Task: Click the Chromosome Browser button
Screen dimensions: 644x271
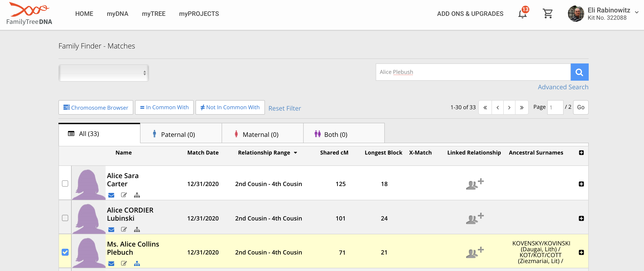Action: pyautogui.click(x=96, y=107)
